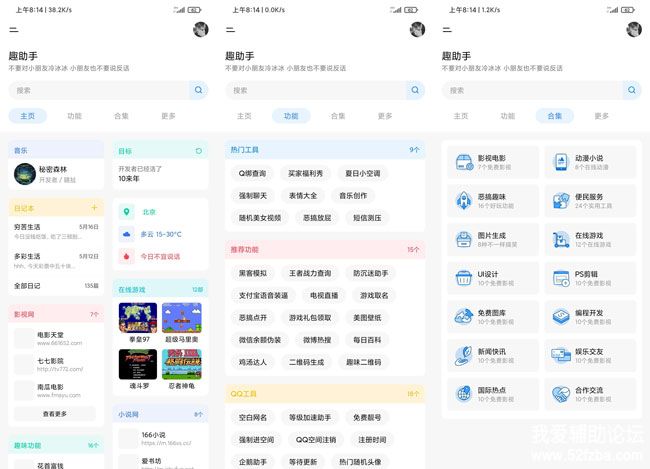Open the 拳皇97 game thumbnail
This screenshot has width=650, height=469.
click(x=138, y=318)
